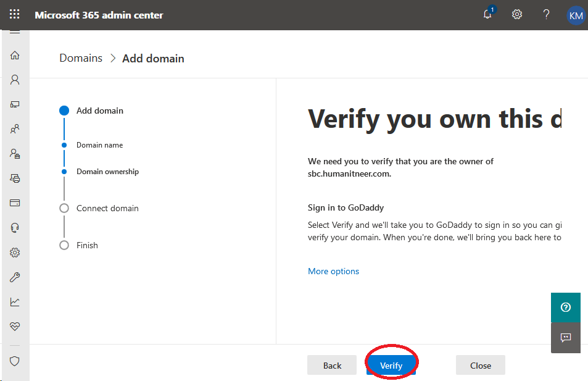588x381 pixels.
Task: Open the KM account avatar
Action: point(576,15)
